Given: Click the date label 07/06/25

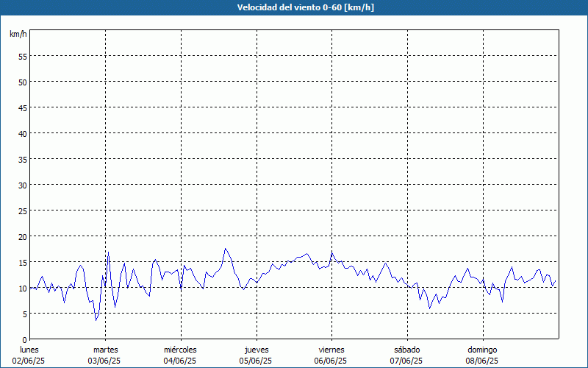Looking at the screenshot, I should tap(406, 361).
